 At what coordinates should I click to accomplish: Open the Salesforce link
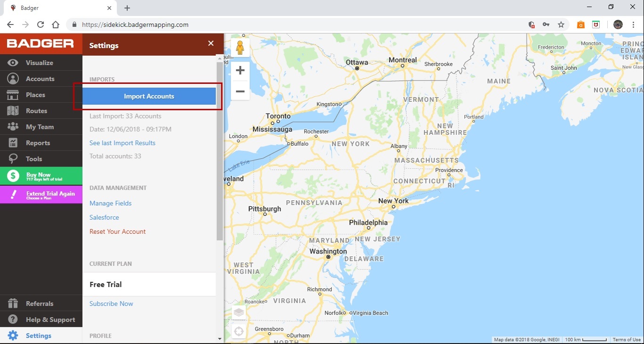(104, 217)
